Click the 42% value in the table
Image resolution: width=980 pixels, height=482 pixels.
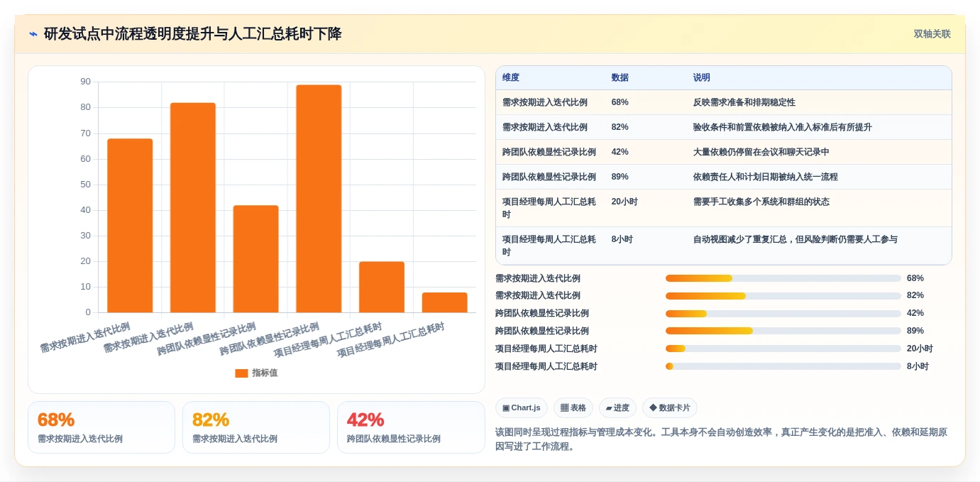click(620, 152)
